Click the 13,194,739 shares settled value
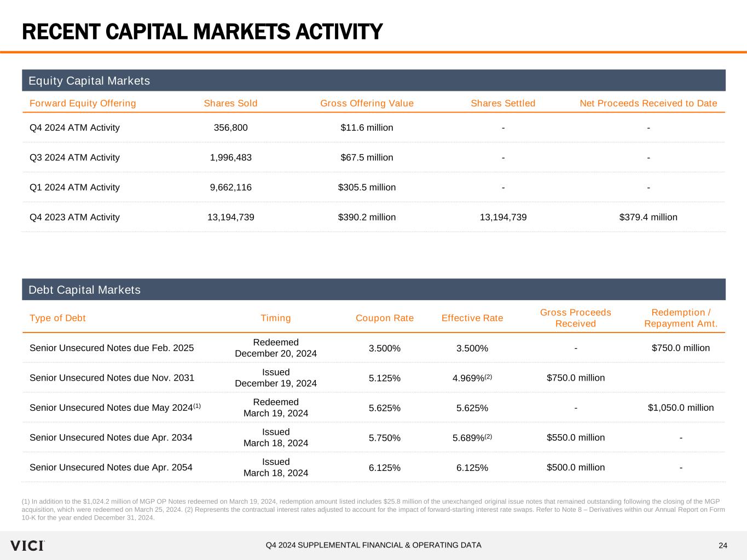 tap(503, 217)
